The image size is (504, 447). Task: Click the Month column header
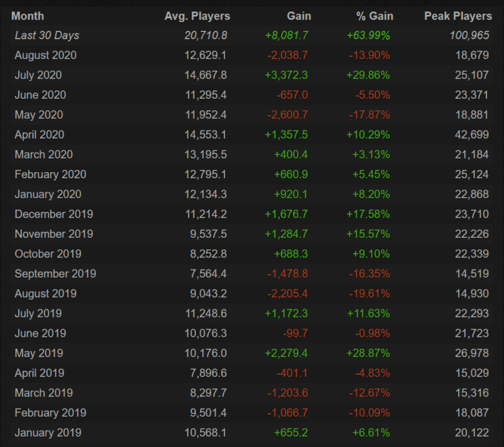(28, 16)
